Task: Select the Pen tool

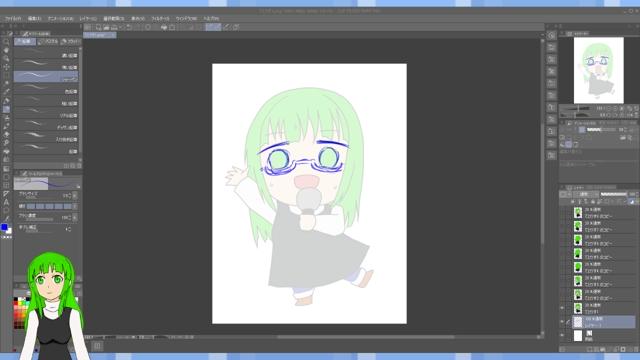Action: (6, 101)
